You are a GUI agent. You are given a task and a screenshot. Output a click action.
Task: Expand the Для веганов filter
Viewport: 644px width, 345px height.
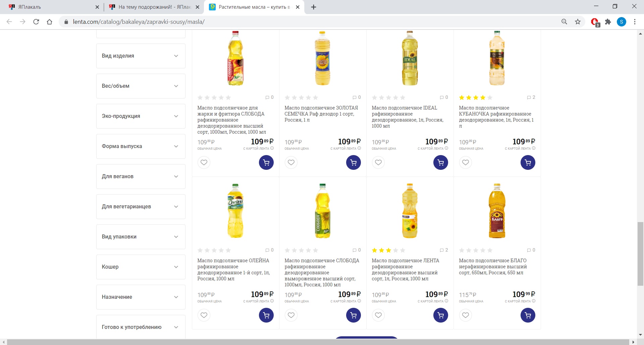(x=141, y=177)
